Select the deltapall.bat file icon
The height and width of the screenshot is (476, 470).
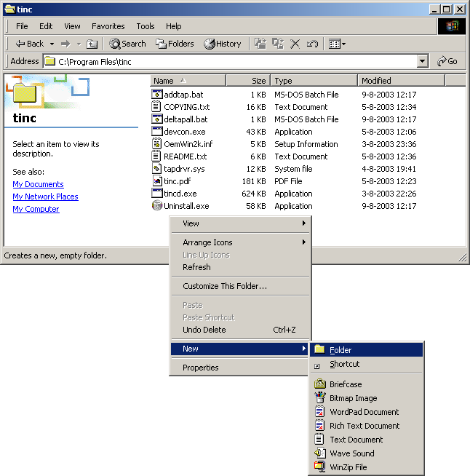click(157, 119)
